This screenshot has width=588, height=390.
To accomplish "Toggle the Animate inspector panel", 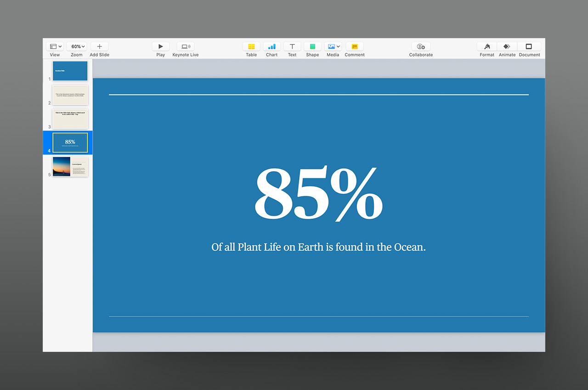I will click(x=507, y=46).
